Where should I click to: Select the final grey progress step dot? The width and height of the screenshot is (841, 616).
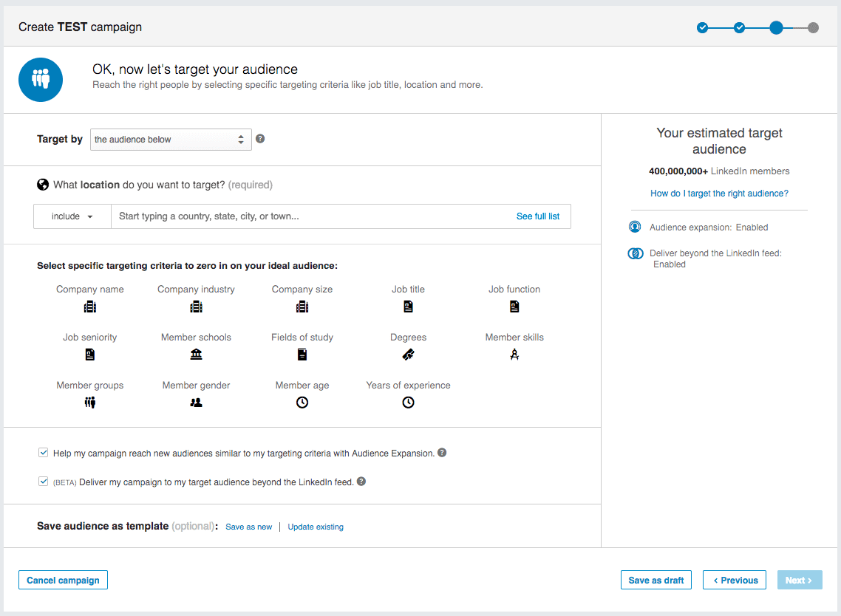coord(813,27)
